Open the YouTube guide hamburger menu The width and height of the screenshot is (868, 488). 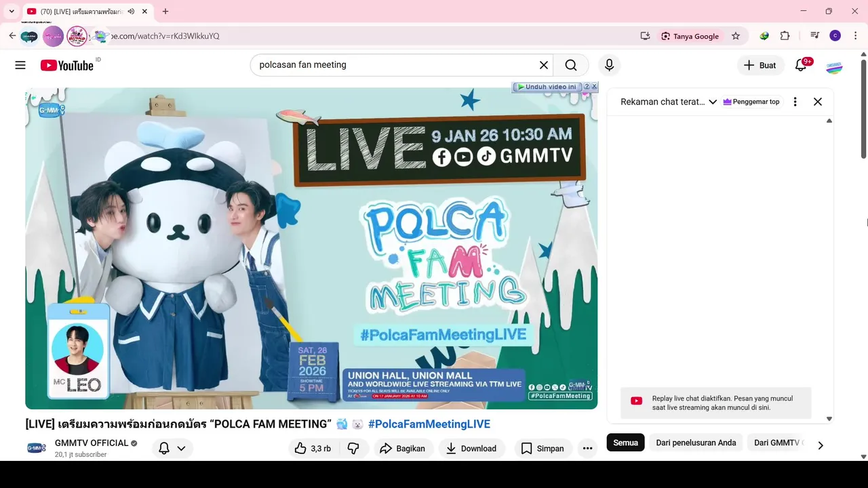(20, 65)
